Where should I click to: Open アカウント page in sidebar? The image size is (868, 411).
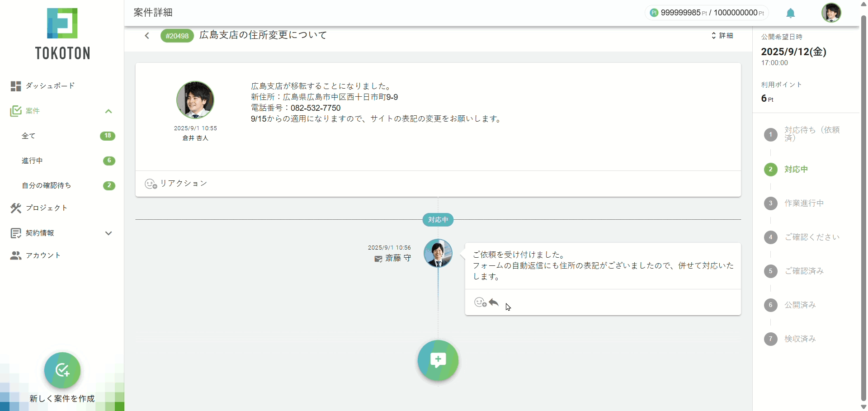43,255
